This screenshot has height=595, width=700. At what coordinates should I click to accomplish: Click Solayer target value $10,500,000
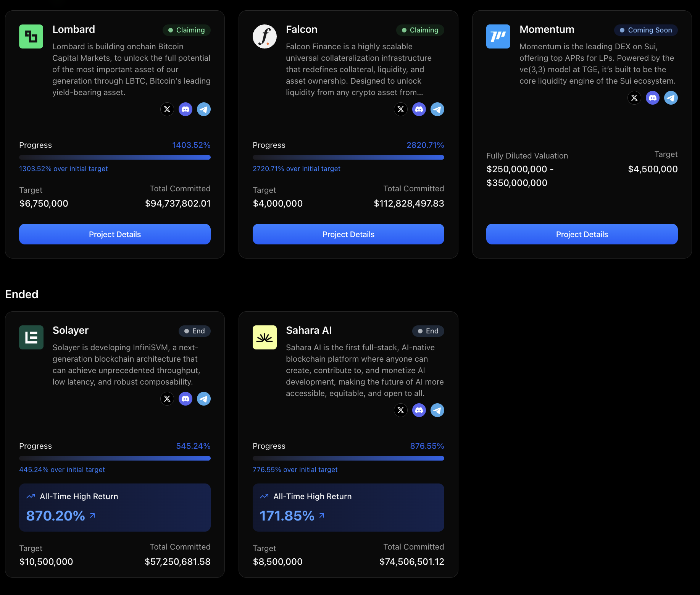point(46,562)
